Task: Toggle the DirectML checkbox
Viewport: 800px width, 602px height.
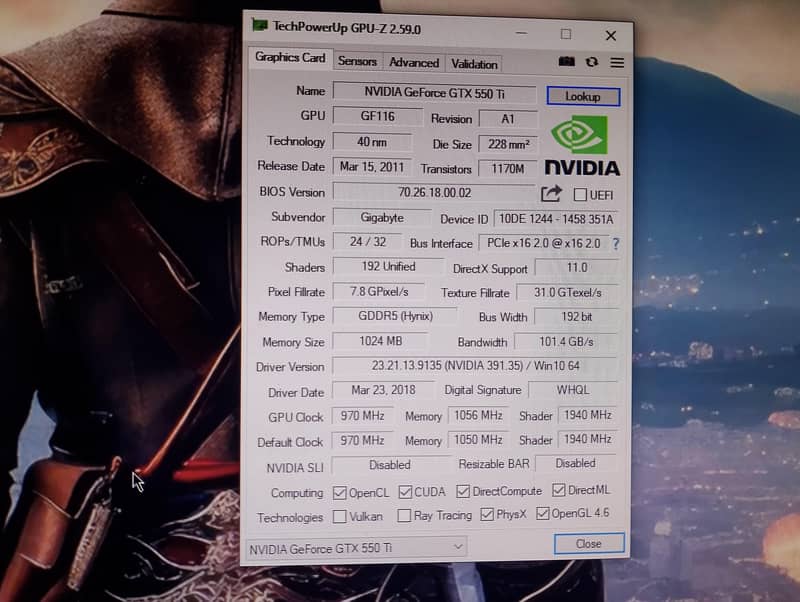Action: pos(559,490)
